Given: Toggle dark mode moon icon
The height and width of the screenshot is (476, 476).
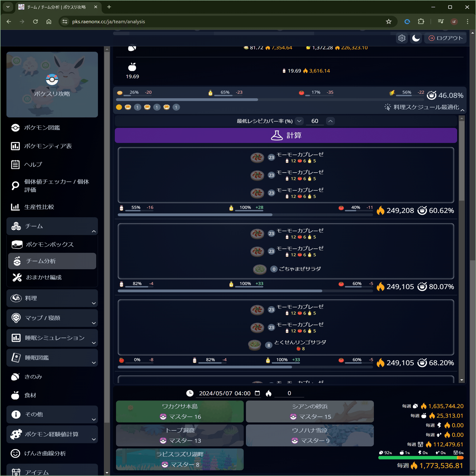Looking at the screenshot, I should tap(416, 38).
